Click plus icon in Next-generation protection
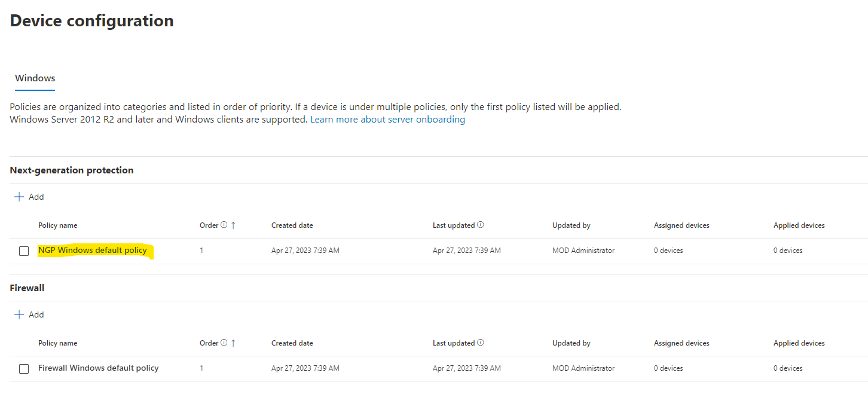 point(19,197)
